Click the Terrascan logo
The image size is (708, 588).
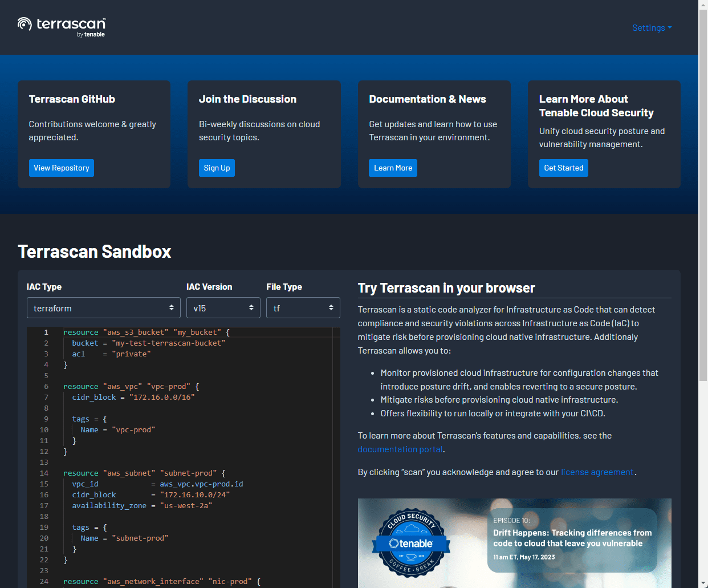(x=62, y=27)
